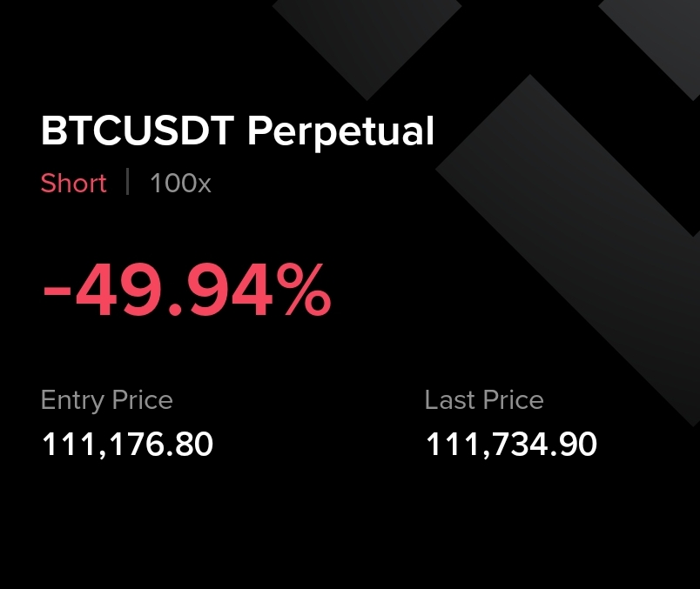Click the .80 decimals of the entry price
The width and height of the screenshot is (700, 589).
pyautogui.click(x=193, y=445)
